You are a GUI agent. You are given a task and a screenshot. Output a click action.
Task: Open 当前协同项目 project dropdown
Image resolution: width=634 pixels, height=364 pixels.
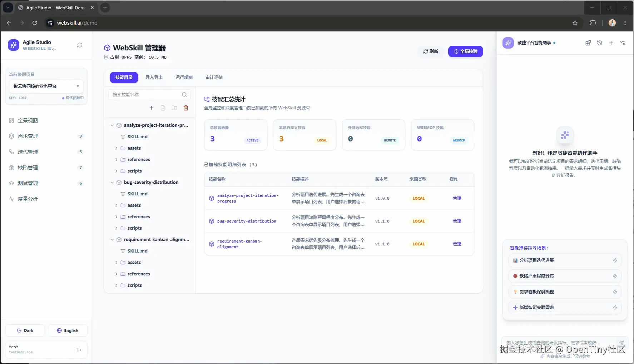point(46,86)
